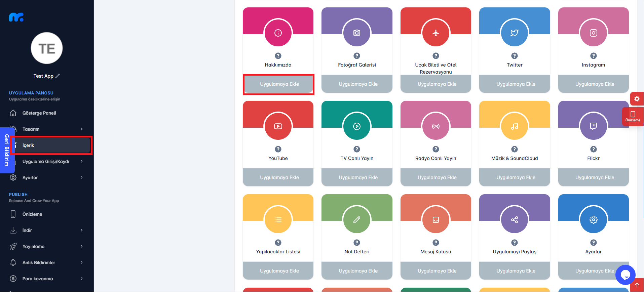This screenshot has width=644, height=292.
Task: Open the chat bubble widget
Action: point(625,275)
